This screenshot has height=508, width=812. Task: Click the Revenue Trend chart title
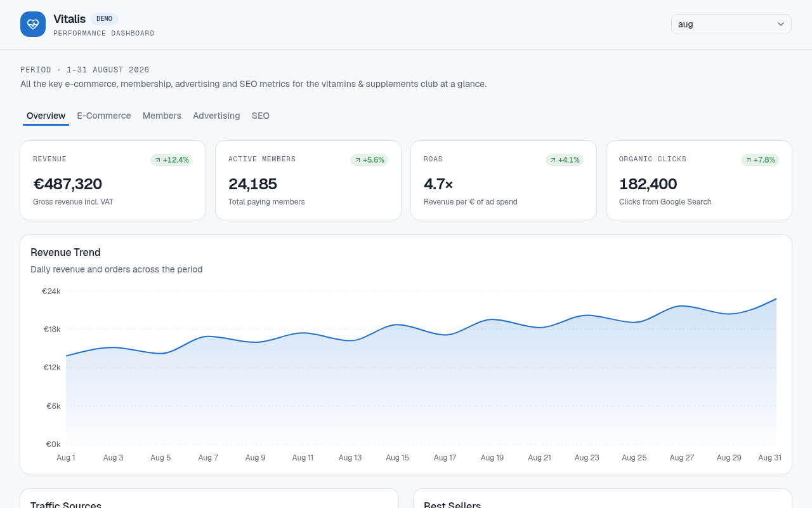65,252
